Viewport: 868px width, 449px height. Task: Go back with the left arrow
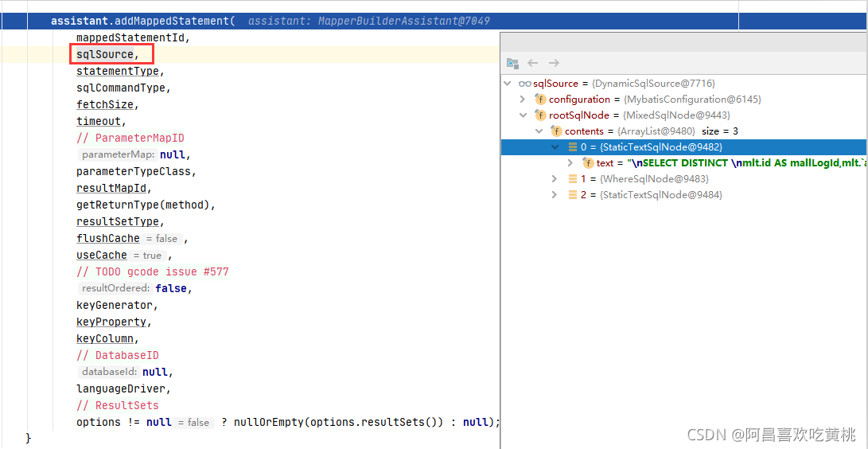533,63
